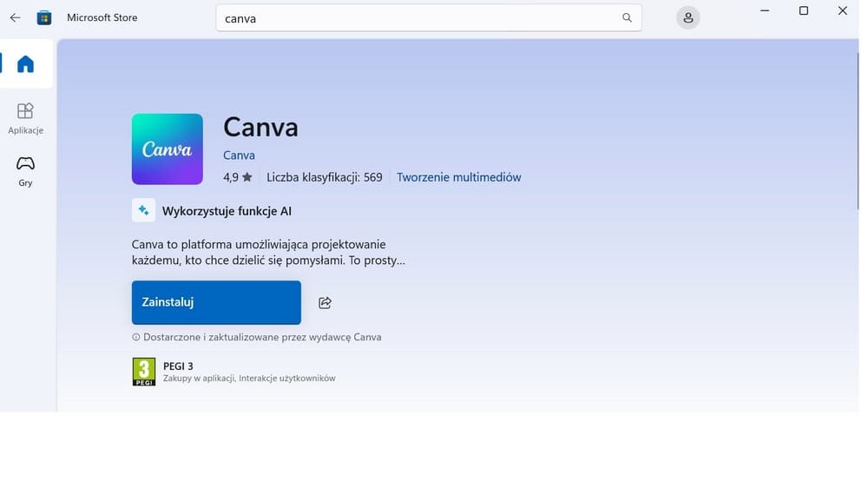The height and width of the screenshot is (488, 868).
Task: Share the Canva app via share icon
Action: pos(325,302)
